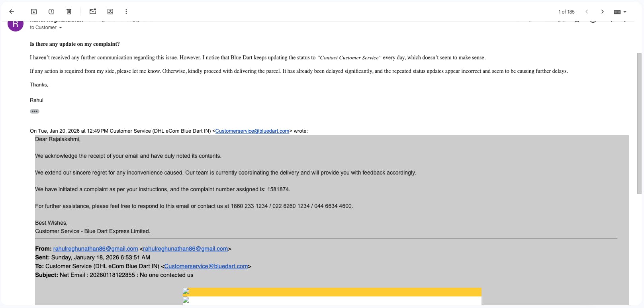Screen dimensions: 644x308
Task: Archive this conversation
Action: (x=34, y=12)
